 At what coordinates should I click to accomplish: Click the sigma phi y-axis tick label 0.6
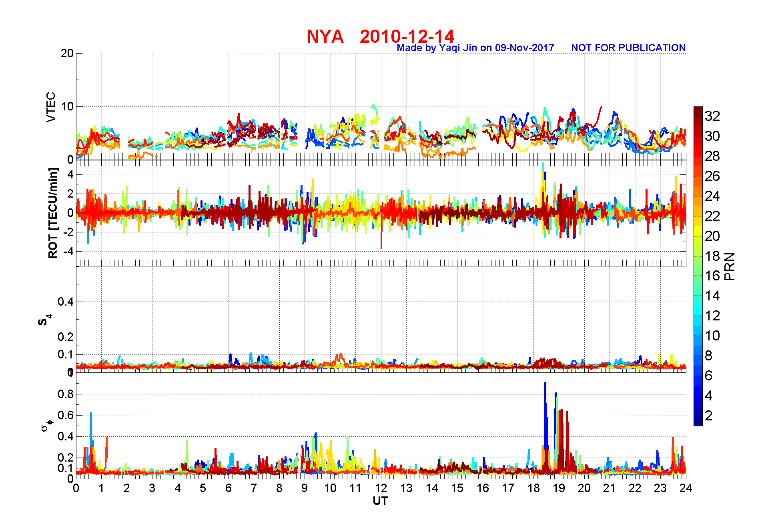[x=66, y=415]
